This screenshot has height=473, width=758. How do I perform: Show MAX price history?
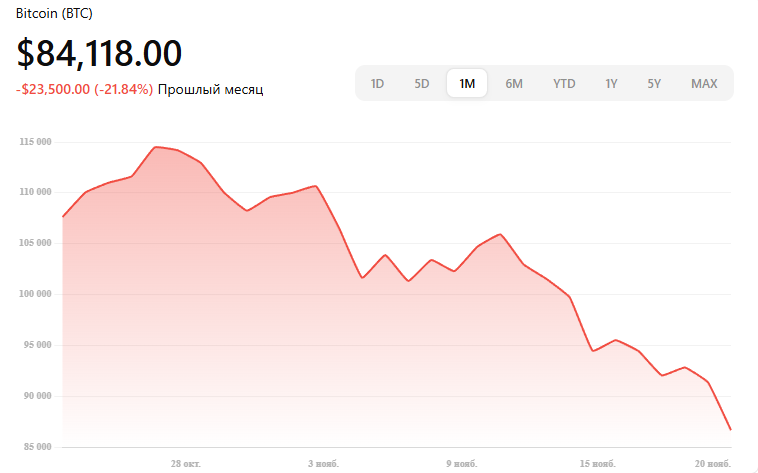704,84
